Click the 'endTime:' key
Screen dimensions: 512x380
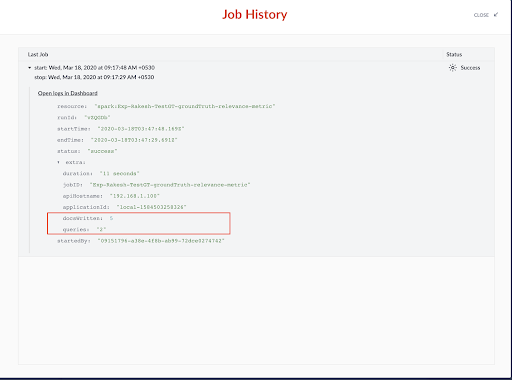tap(70, 140)
